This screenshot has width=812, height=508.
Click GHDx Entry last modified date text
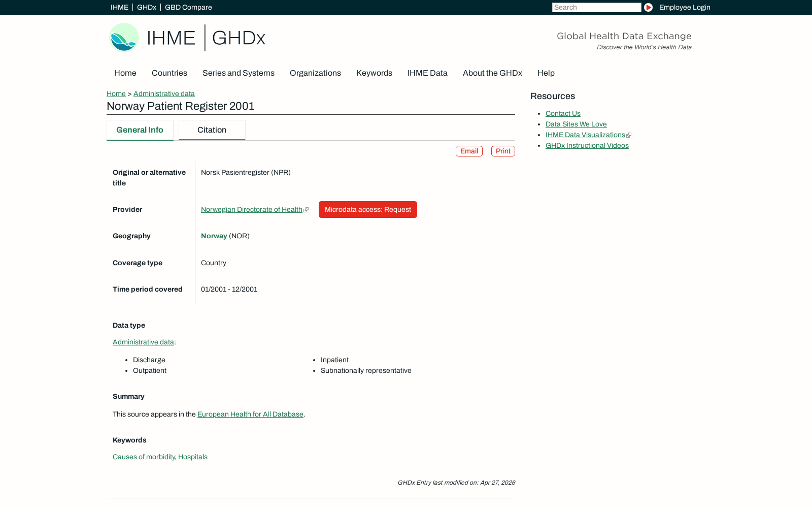click(x=456, y=483)
